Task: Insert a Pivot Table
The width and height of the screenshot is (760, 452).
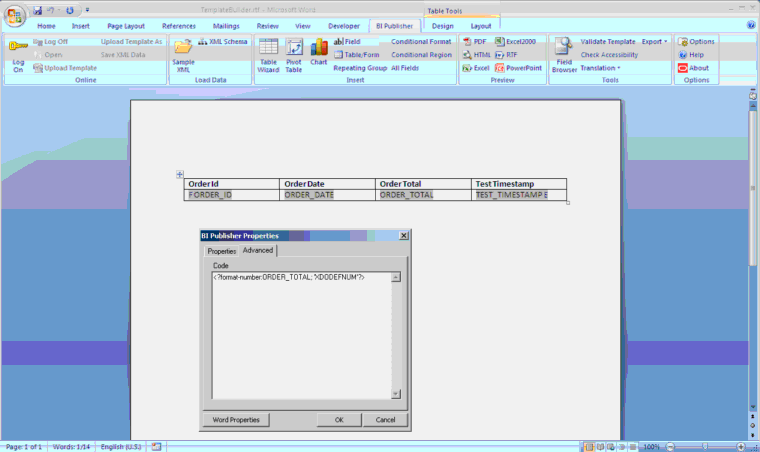Action: pos(294,56)
